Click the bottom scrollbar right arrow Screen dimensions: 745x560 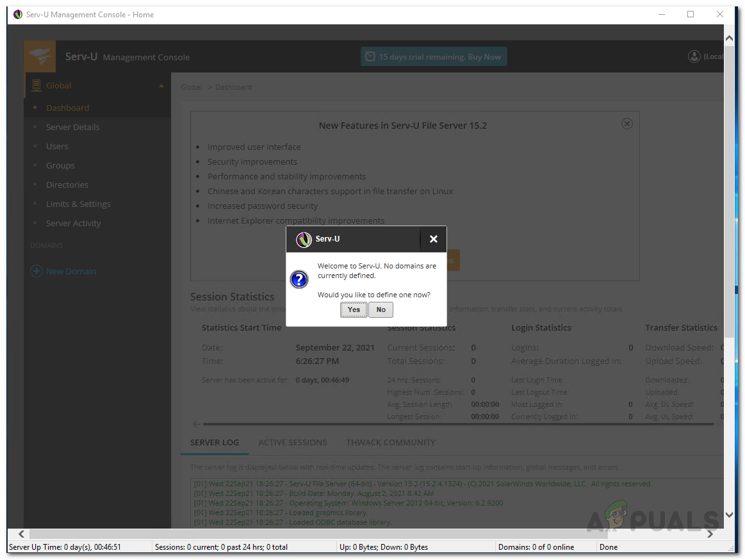click(710, 534)
